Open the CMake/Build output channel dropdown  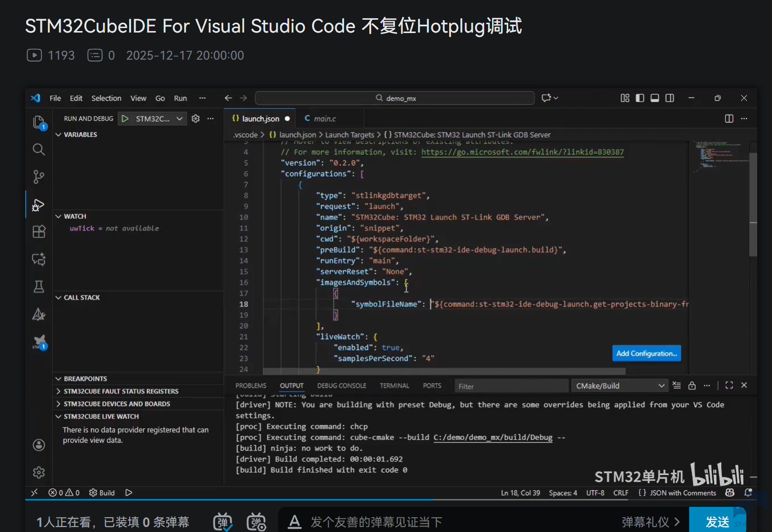pos(620,386)
